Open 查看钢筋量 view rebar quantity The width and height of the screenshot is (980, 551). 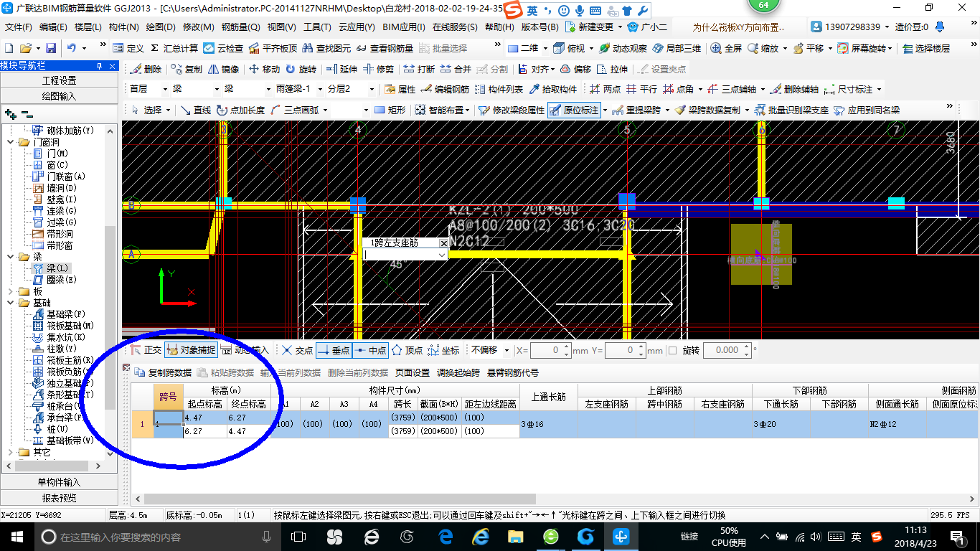[385, 48]
